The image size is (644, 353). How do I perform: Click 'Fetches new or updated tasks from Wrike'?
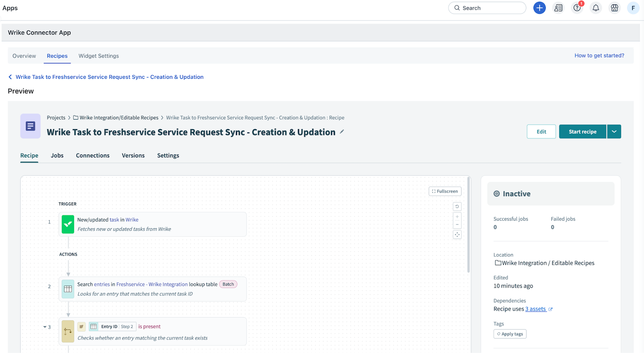[x=124, y=229]
